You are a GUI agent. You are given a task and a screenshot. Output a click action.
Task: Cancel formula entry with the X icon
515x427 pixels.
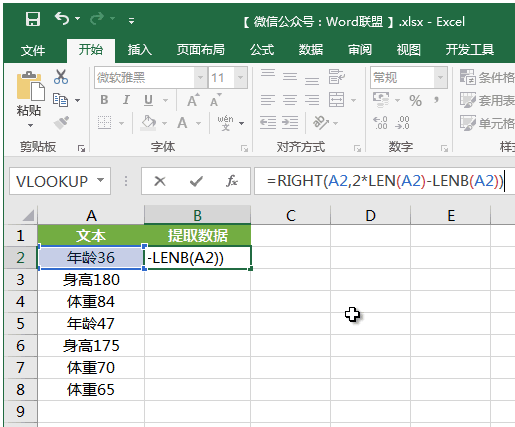(x=160, y=181)
